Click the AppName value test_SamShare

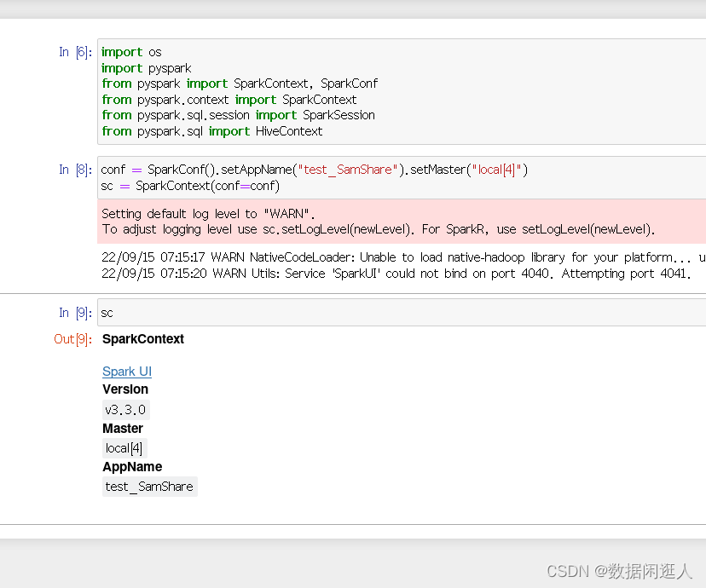coord(149,487)
